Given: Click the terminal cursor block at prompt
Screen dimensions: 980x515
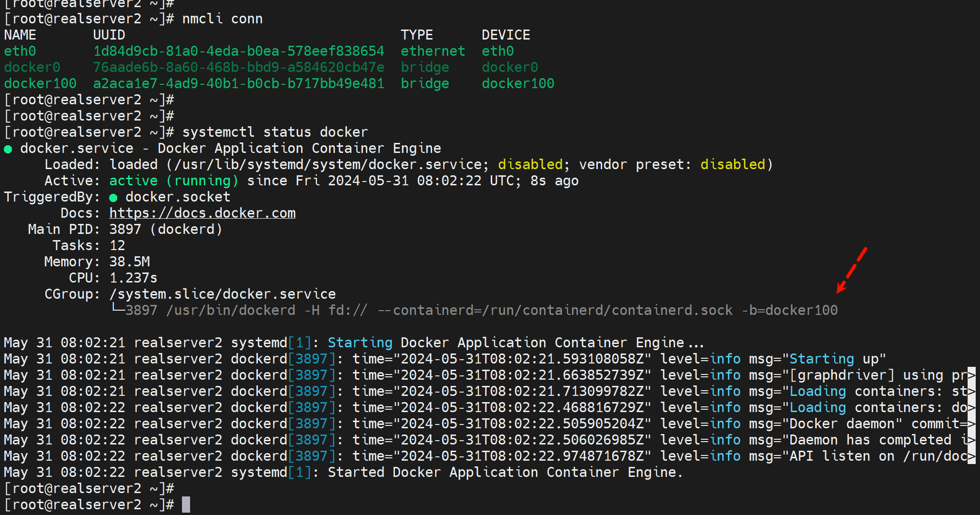Looking at the screenshot, I should pyautogui.click(x=186, y=505).
